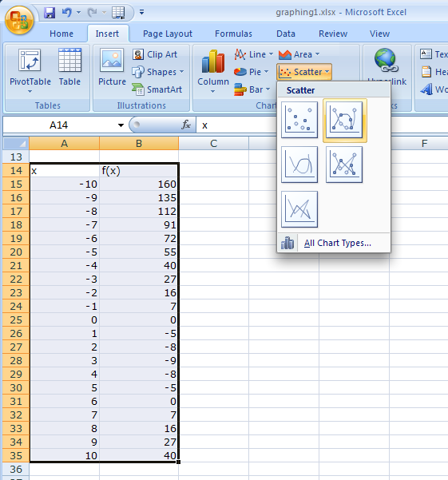Open the Formulas ribbon tab
This screenshot has height=480, width=448.
(233, 34)
